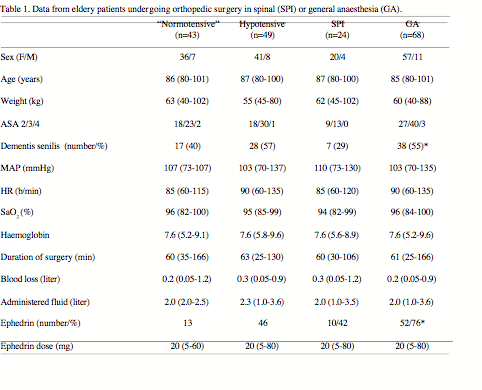
Task: Click the 52/76* Ephedrin value for GA
Action: click(x=412, y=323)
